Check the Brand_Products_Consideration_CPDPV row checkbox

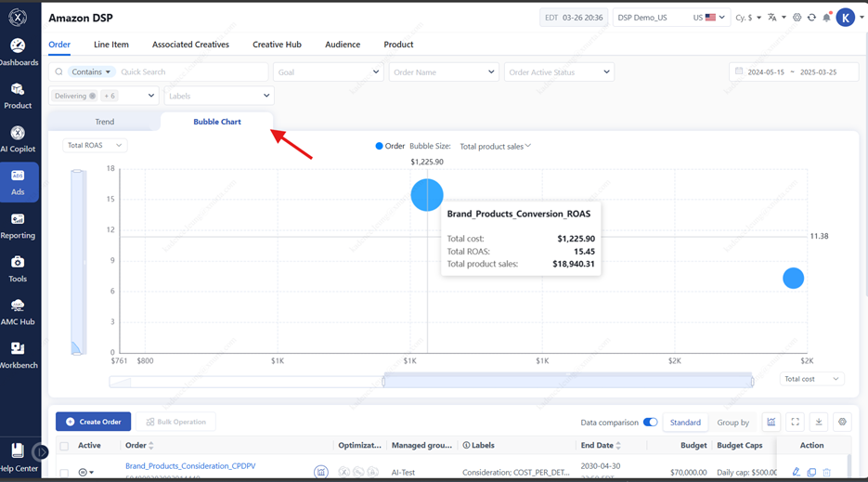click(64, 473)
